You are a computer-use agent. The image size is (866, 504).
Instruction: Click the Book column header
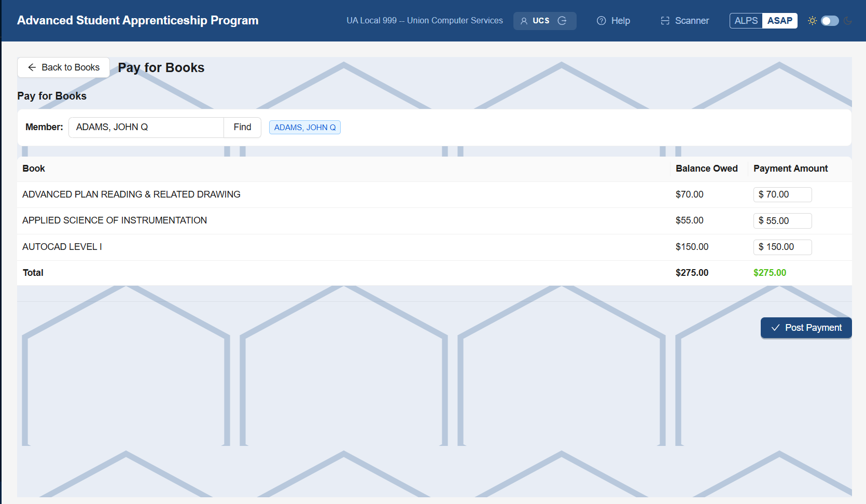click(x=34, y=169)
